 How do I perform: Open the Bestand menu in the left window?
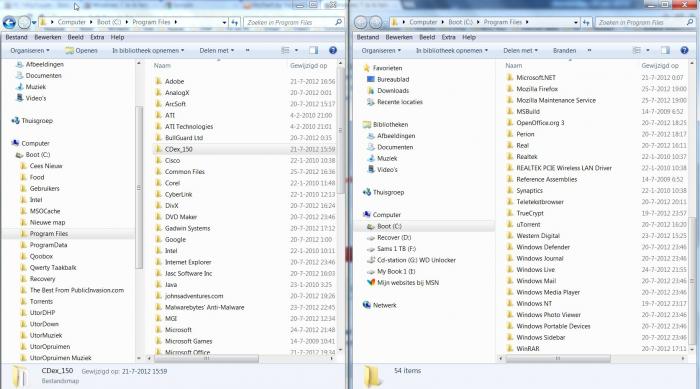[x=17, y=37]
